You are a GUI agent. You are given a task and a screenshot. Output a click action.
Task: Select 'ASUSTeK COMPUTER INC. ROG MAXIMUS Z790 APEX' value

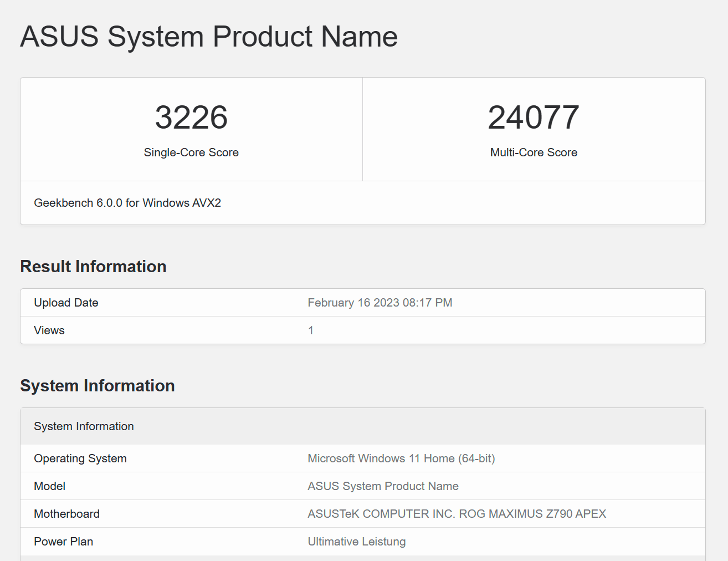point(457,514)
